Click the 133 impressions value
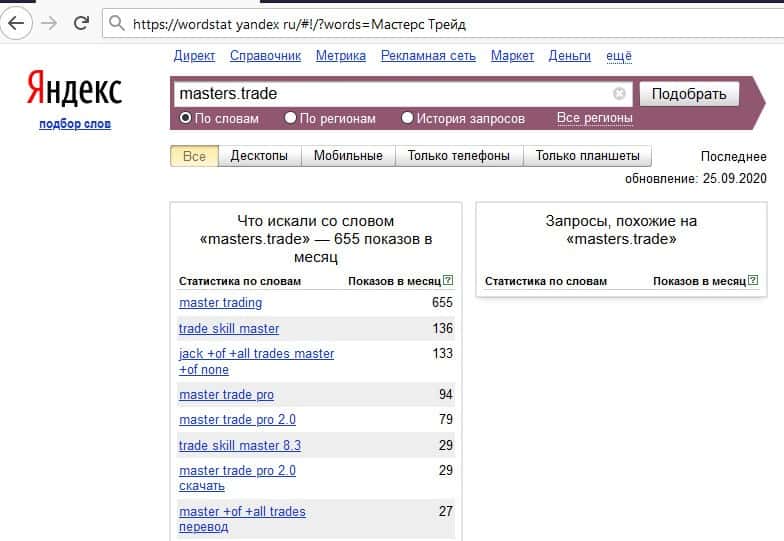This screenshot has width=784, height=541. coord(442,354)
